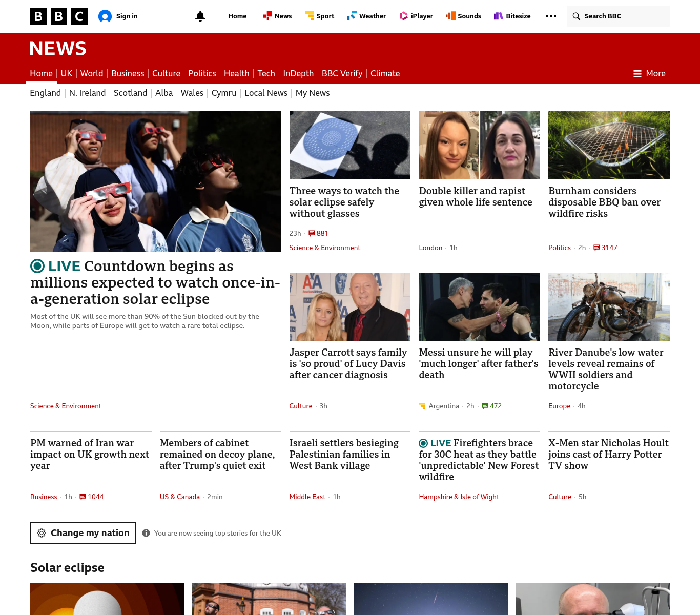Click the purple Bitesize icon
Image resolution: width=700 pixels, height=615 pixels.
click(x=499, y=16)
